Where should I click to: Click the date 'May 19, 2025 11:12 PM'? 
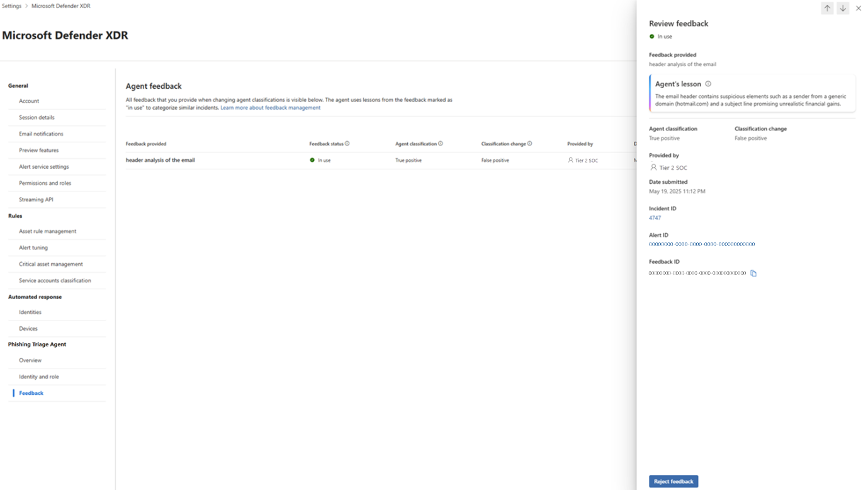[677, 191]
